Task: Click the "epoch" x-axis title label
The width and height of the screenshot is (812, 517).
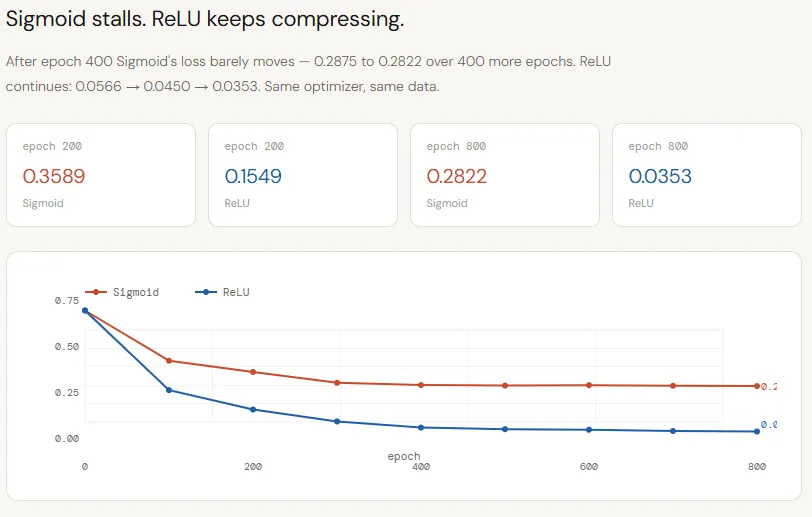Action: point(404,456)
